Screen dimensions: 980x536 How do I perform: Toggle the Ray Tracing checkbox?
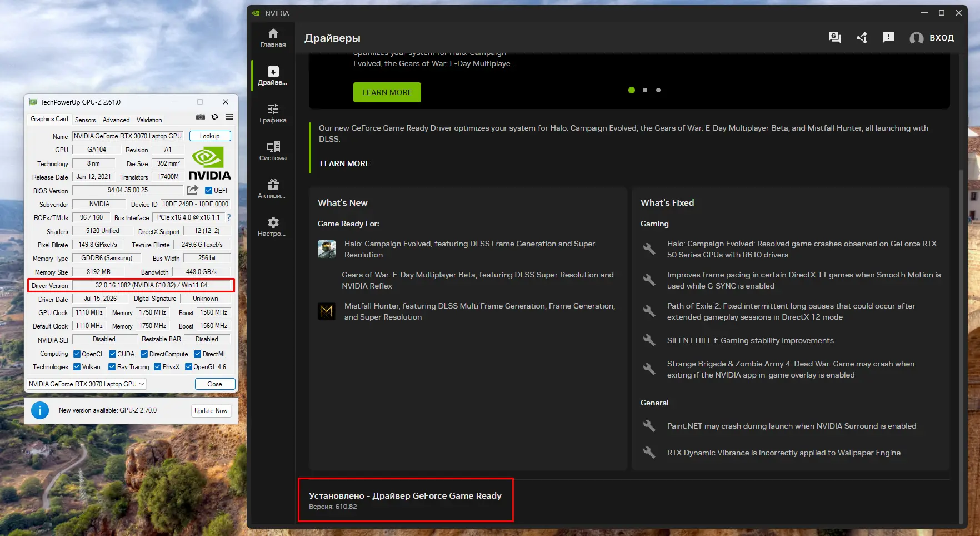(x=112, y=367)
